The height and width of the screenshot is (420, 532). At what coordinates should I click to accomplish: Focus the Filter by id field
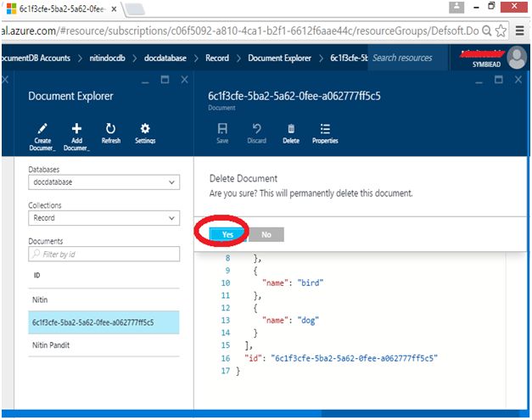104,254
